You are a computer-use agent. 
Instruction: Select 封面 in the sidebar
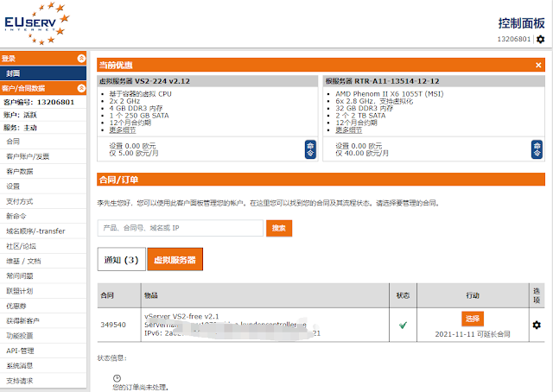[x=12, y=73]
